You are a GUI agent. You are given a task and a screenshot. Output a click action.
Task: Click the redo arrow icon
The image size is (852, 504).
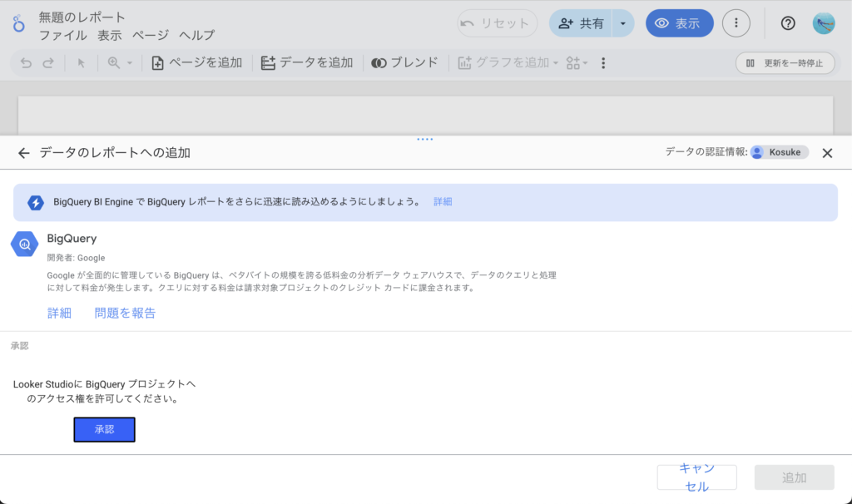pyautogui.click(x=48, y=63)
